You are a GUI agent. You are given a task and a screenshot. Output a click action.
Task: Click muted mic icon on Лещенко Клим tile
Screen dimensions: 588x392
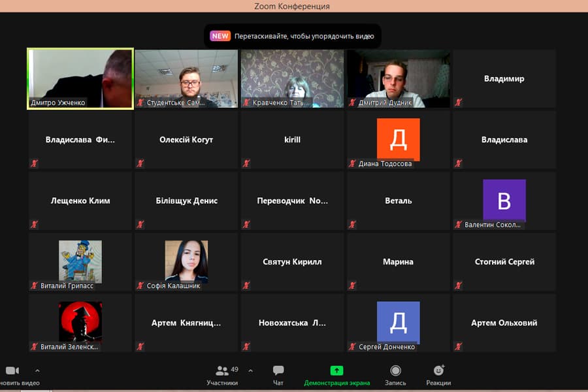coord(34,224)
